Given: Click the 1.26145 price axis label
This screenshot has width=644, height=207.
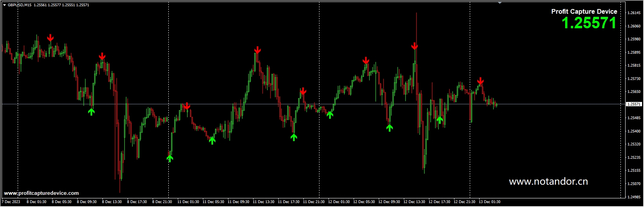Looking at the screenshot, I should 634,13.
